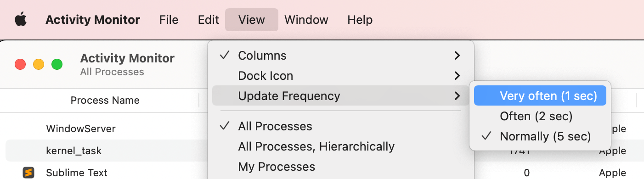Open the Window menu
644x179 pixels.
pyautogui.click(x=306, y=20)
